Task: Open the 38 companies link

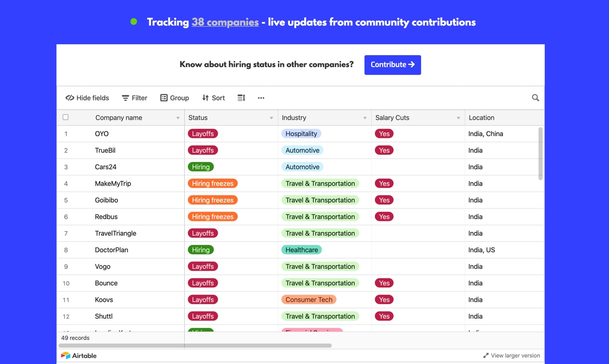Action: point(225,22)
